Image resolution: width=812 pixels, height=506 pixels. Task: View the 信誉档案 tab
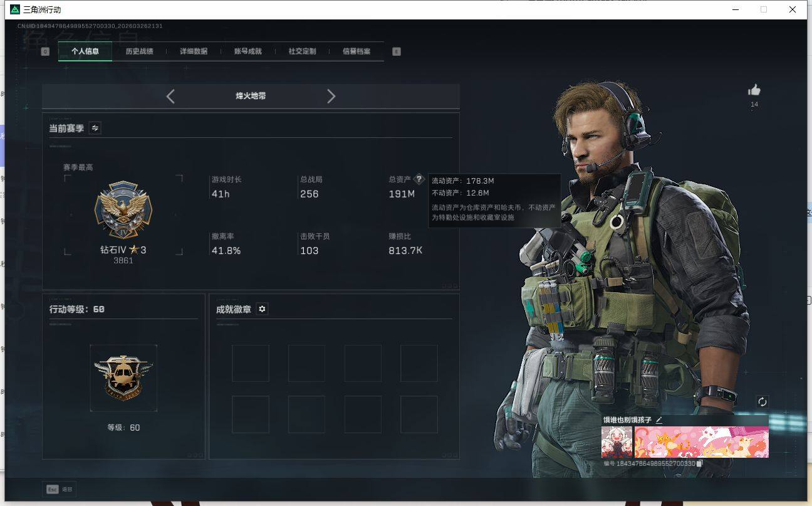(x=357, y=51)
